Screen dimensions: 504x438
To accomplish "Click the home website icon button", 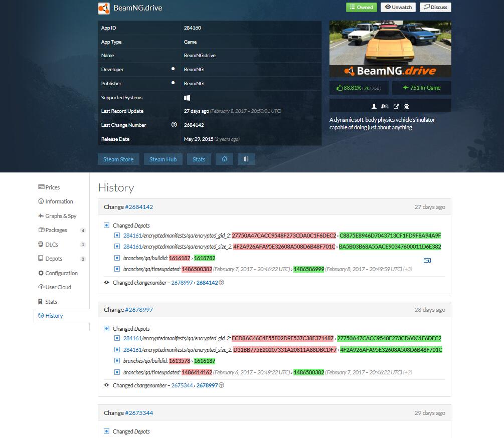I will point(224,159).
